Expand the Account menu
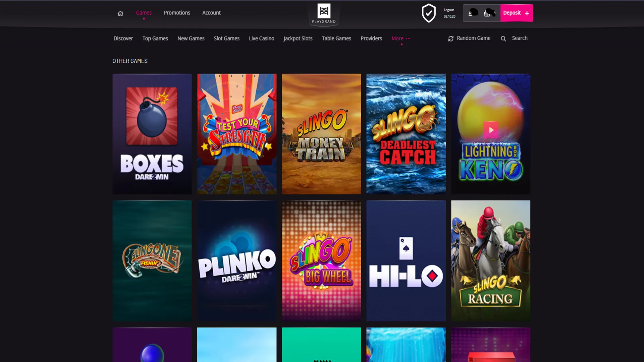 [211, 13]
